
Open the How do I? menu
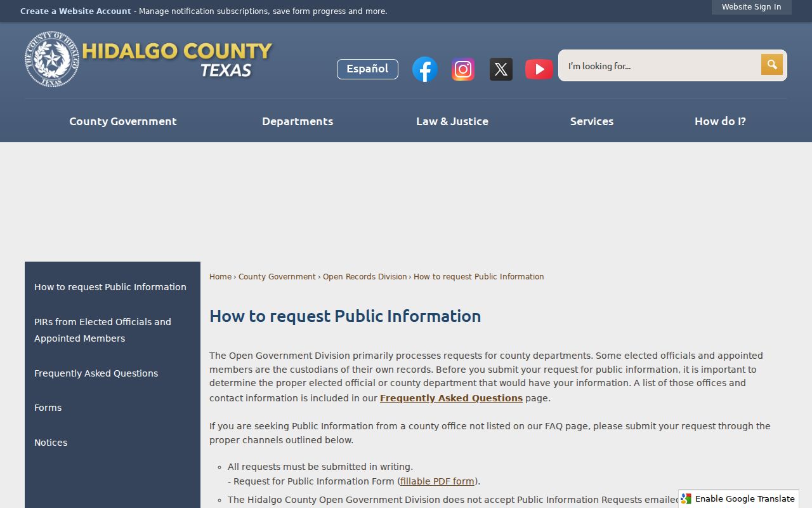point(721,121)
